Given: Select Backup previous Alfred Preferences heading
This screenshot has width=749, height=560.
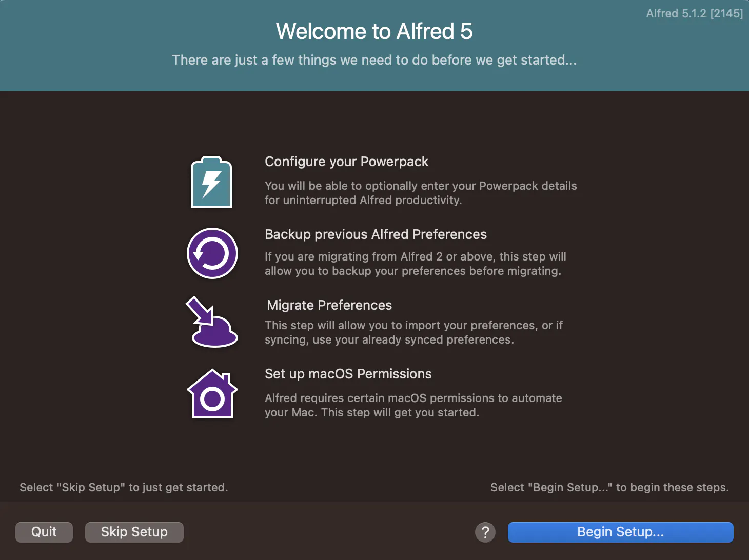Looking at the screenshot, I should click(376, 234).
